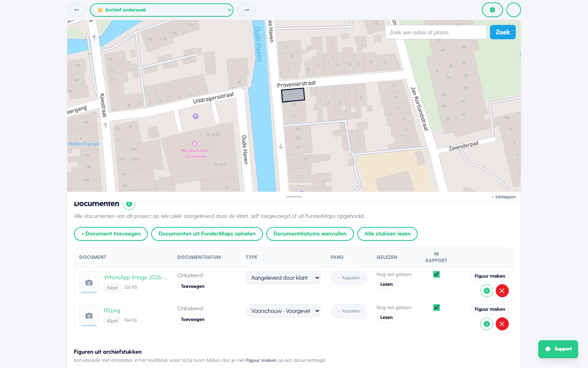Select the highlighted building on Provenierstraat
This screenshot has width=588, height=368.
293,95
